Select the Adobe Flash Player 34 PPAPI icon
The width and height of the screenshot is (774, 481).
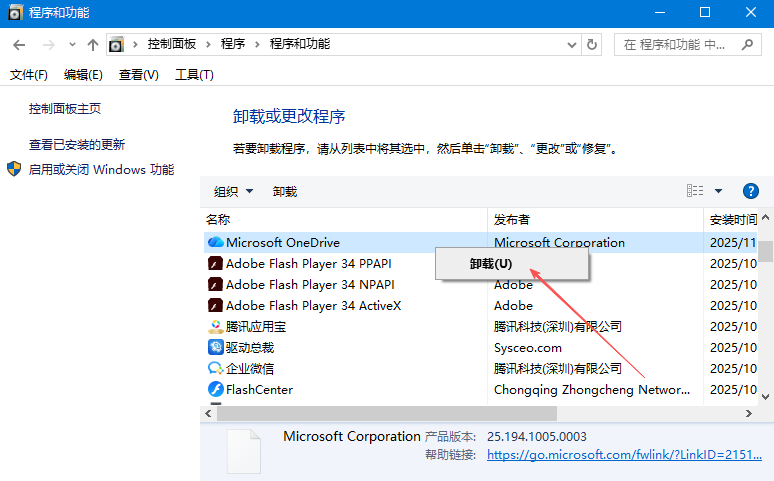(215, 264)
